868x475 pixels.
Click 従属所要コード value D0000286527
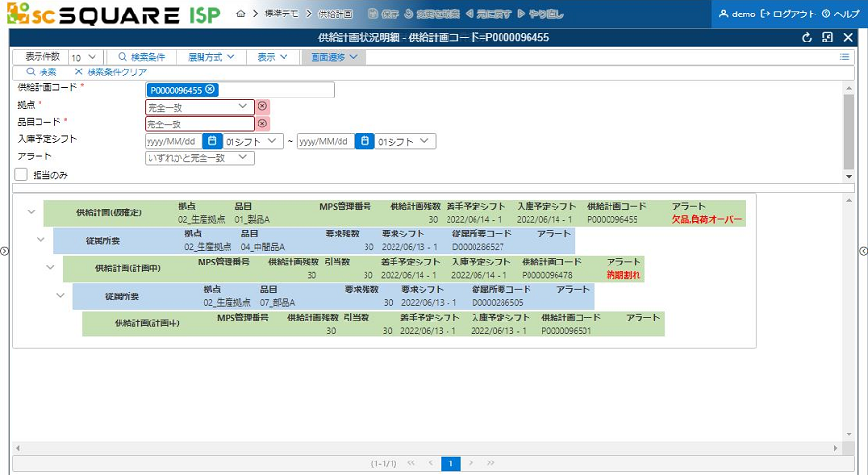478,247
